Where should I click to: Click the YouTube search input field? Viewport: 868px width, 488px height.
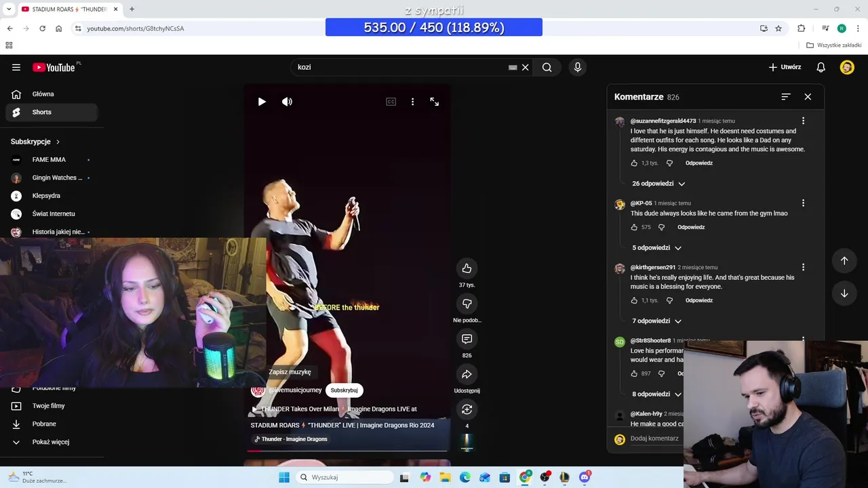400,67
